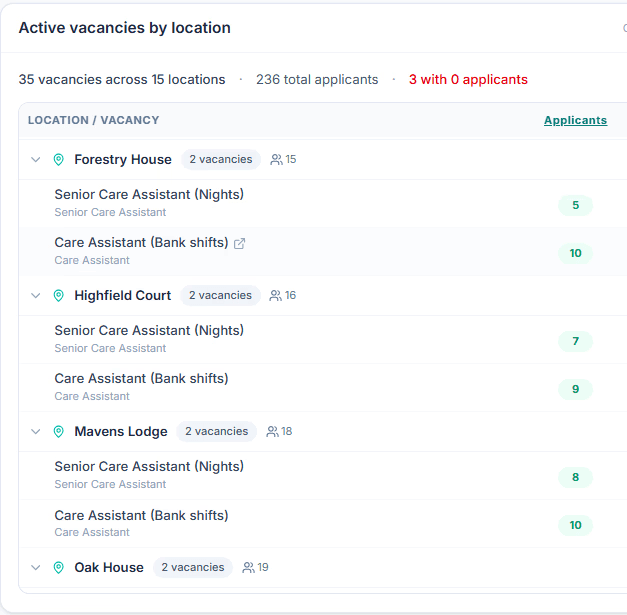Select the Forestry House location name
Image resolution: width=627 pixels, height=615 pixels.
[x=123, y=160]
